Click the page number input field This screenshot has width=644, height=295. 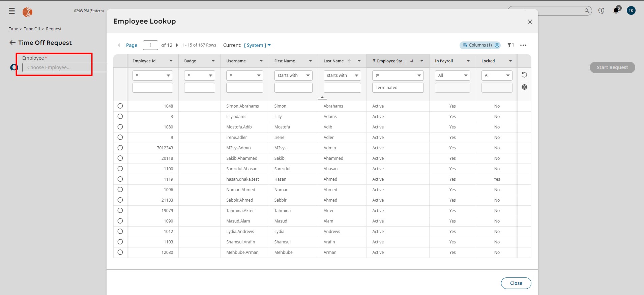[150, 45]
